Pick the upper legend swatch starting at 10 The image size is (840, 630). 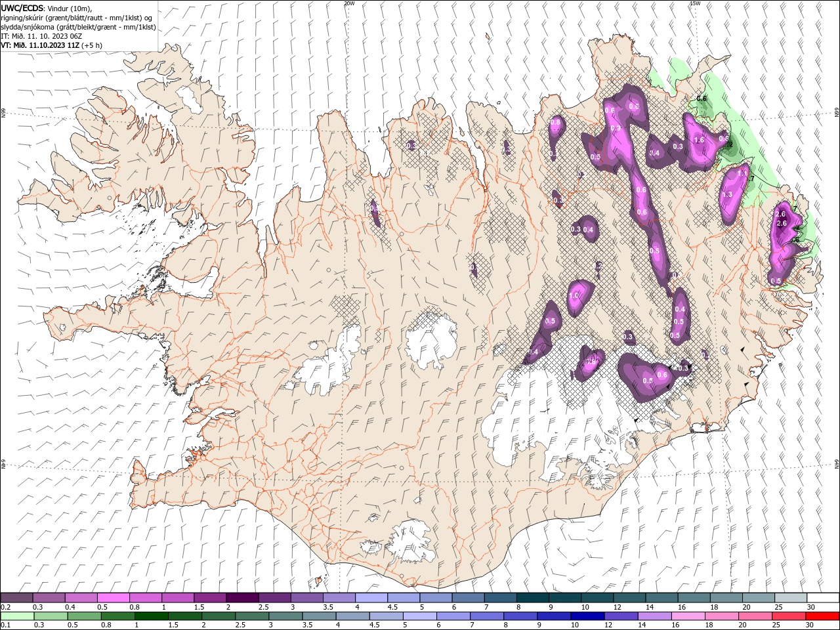pyautogui.click(x=597, y=598)
